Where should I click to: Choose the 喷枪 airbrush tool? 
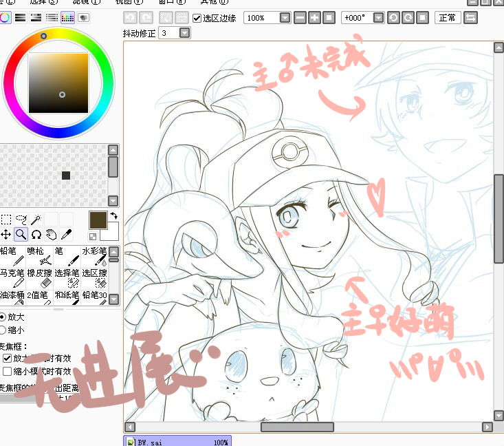39,257
